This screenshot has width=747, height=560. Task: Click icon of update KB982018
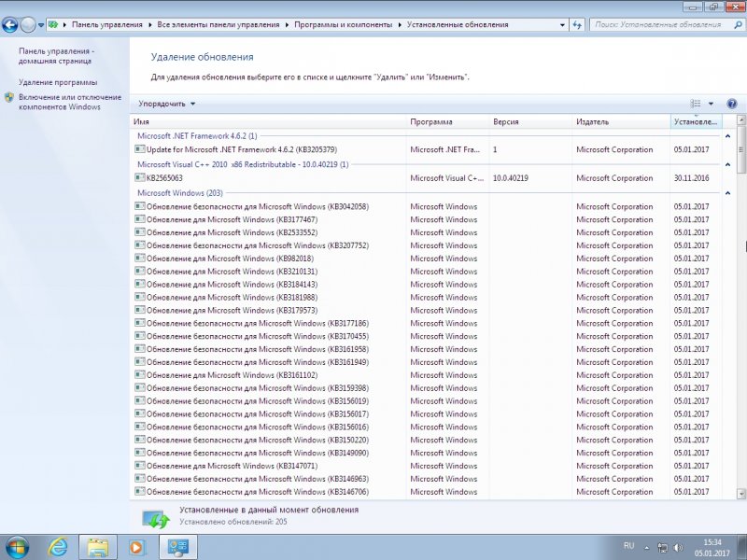click(139, 258)
